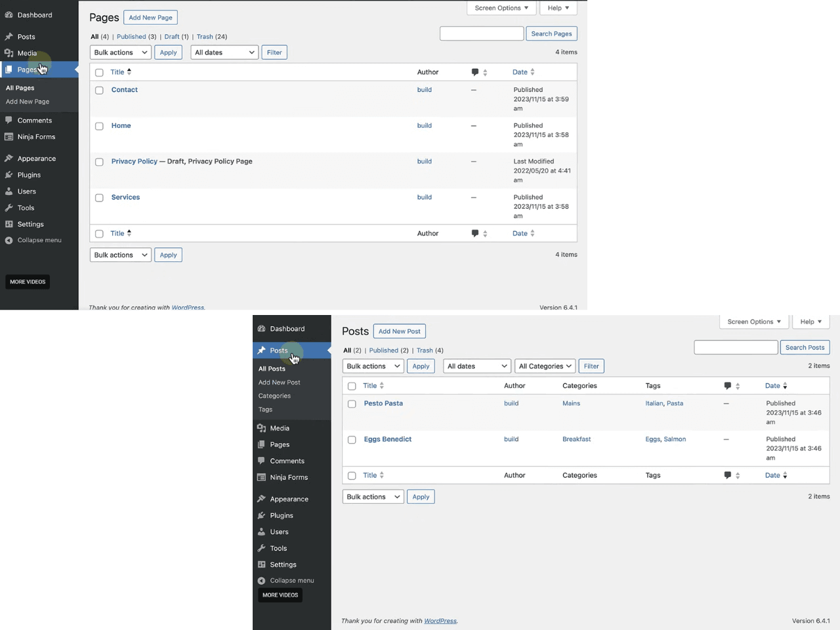Click Comments icon in Pages window sidebar
Screen dimensions: 840x630
click(9, 120)
